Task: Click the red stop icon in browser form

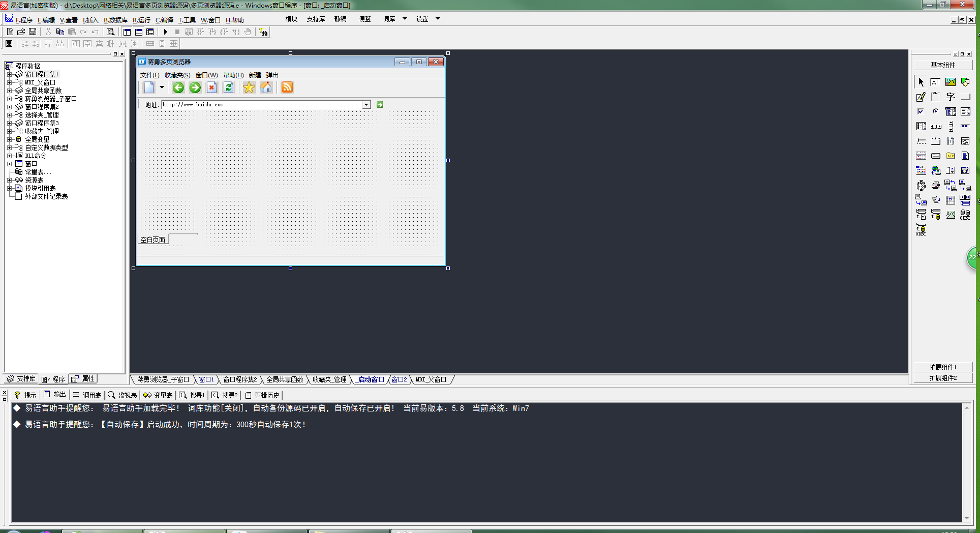Action: (211, 87)
